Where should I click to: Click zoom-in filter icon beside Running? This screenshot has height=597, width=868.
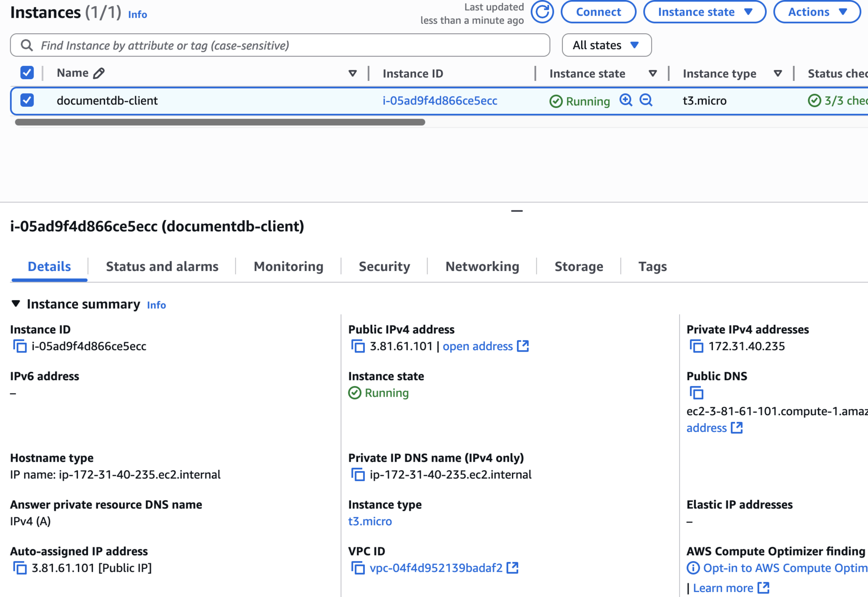pyautogui.click(x=626, y=100)
